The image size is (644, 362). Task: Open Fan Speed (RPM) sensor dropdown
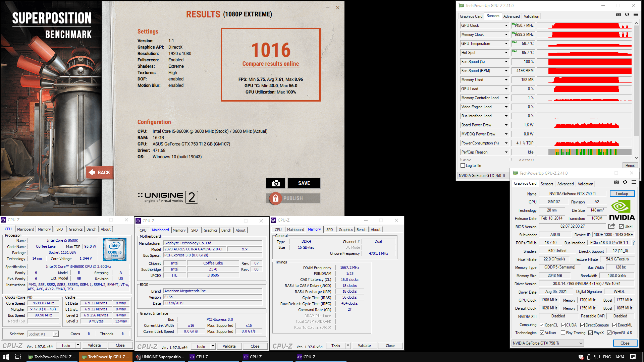point(506,71)
